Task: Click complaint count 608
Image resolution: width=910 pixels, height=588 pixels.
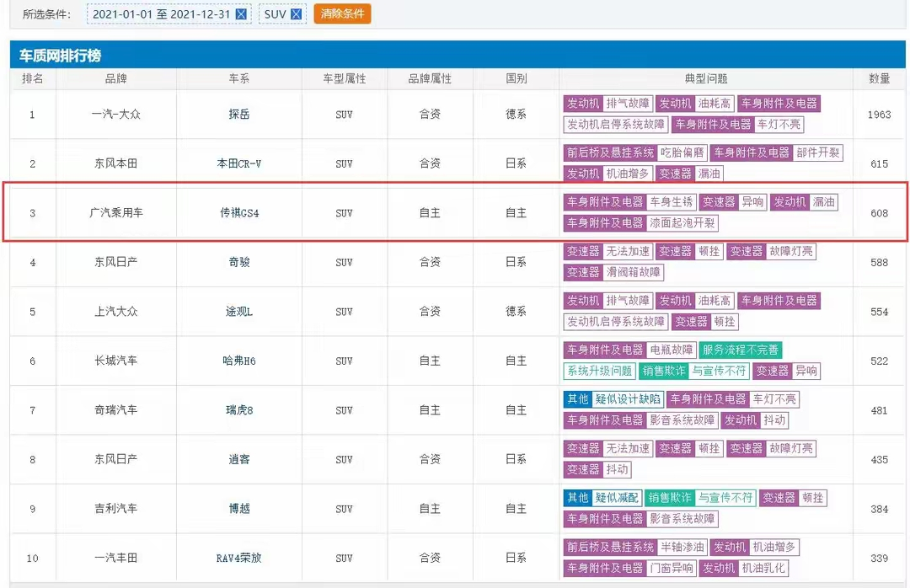Action: (x=879, y=213)
